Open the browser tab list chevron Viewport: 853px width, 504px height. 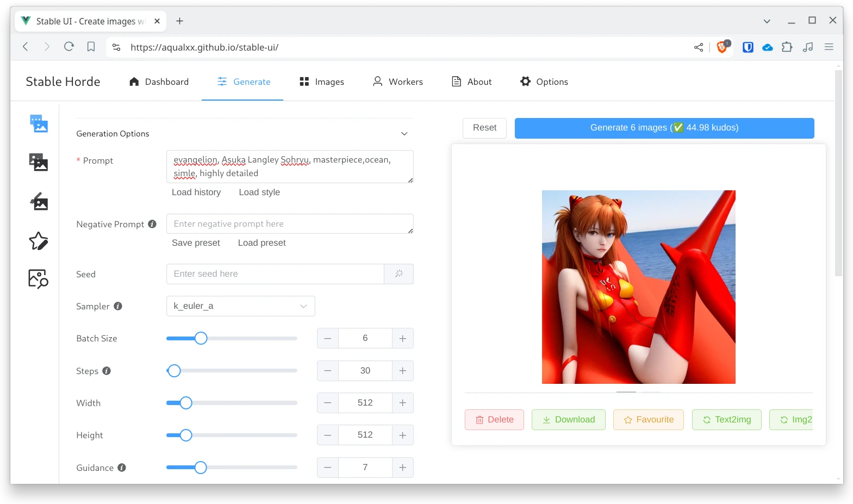[767, 21]
